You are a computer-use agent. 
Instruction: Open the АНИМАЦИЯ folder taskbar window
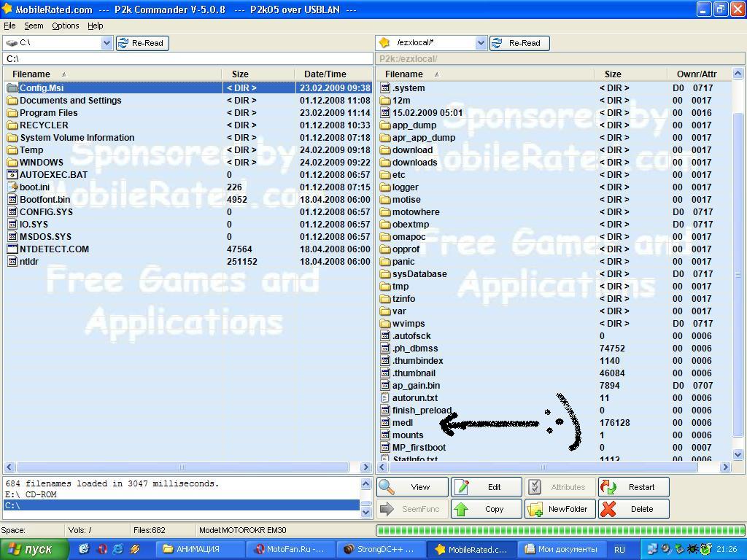pos(201,550)
